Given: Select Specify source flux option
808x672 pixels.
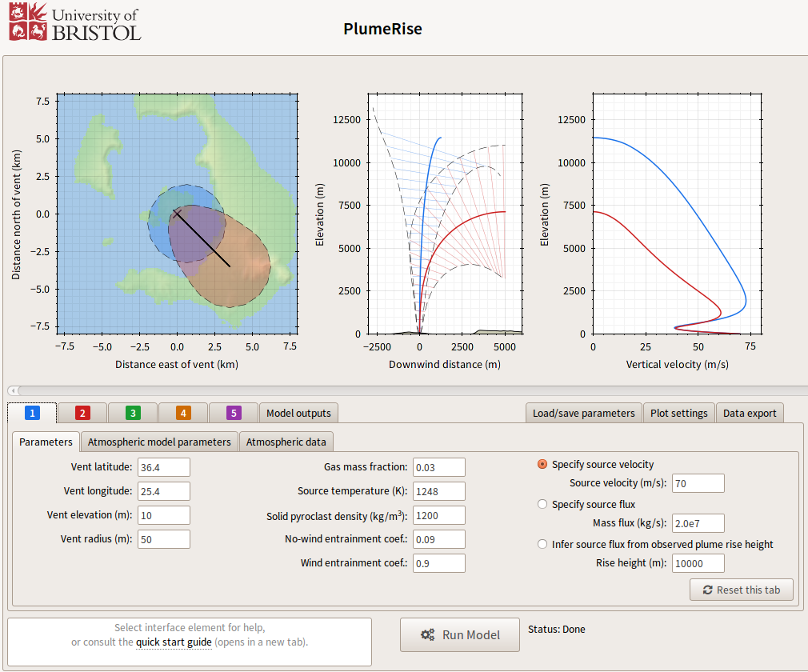Looking at the screenshot, I should pos(542,504).
